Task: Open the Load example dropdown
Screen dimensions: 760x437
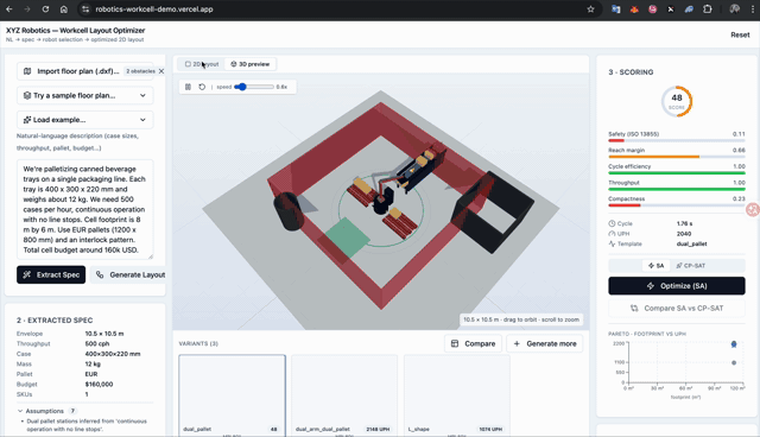Action: click(85, 120)
